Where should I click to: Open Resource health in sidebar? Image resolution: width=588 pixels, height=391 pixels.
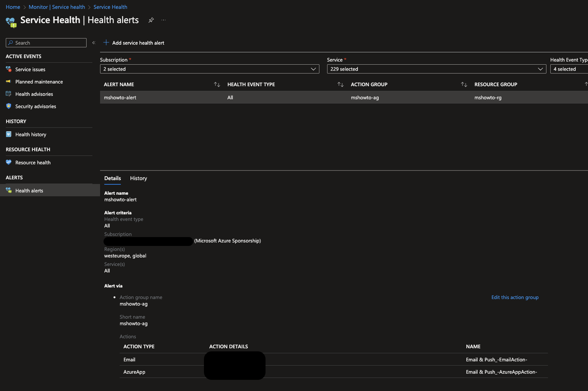33,162
